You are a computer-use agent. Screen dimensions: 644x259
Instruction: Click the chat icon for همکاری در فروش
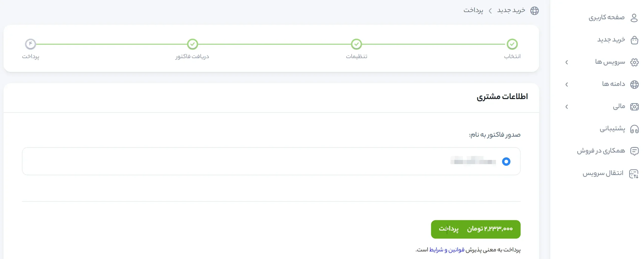[x=634, y=151]
